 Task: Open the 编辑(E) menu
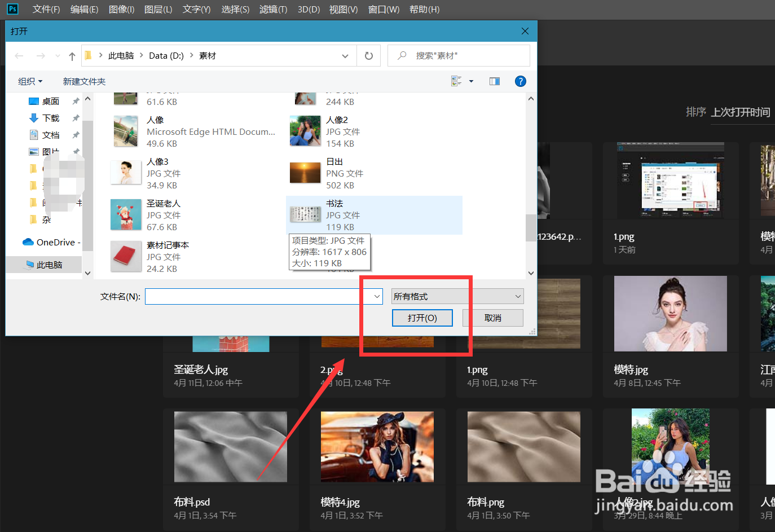pyautogui.click(x=84, y=10)
